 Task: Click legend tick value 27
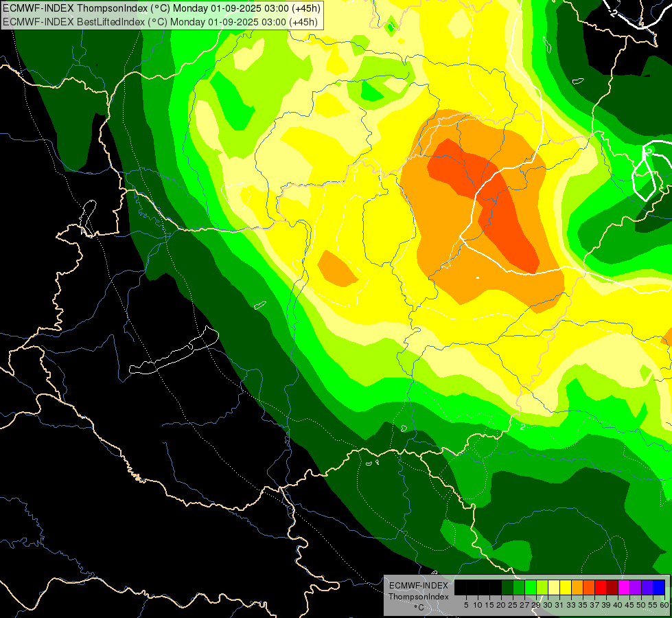(x=524, y=605)
